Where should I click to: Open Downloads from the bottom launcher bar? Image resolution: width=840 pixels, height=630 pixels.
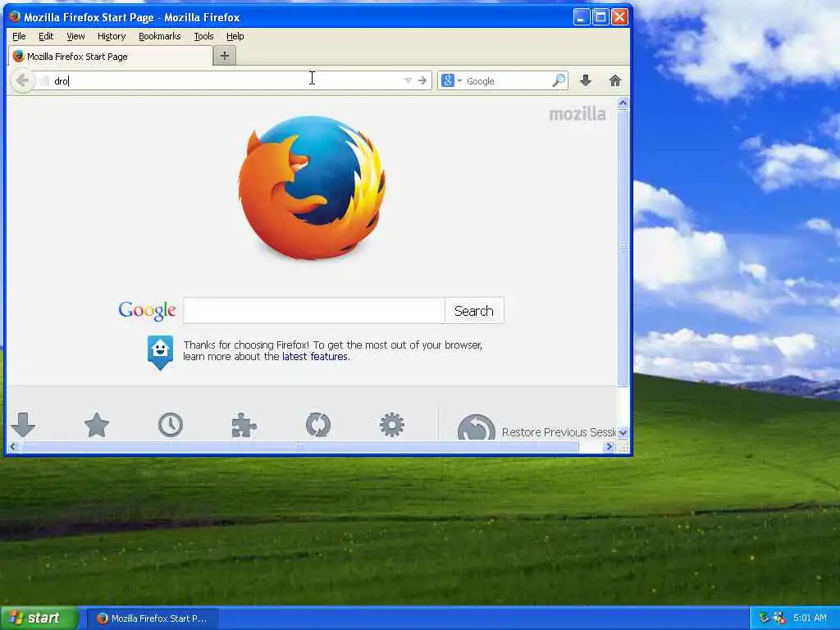click(x=23, y=425)
